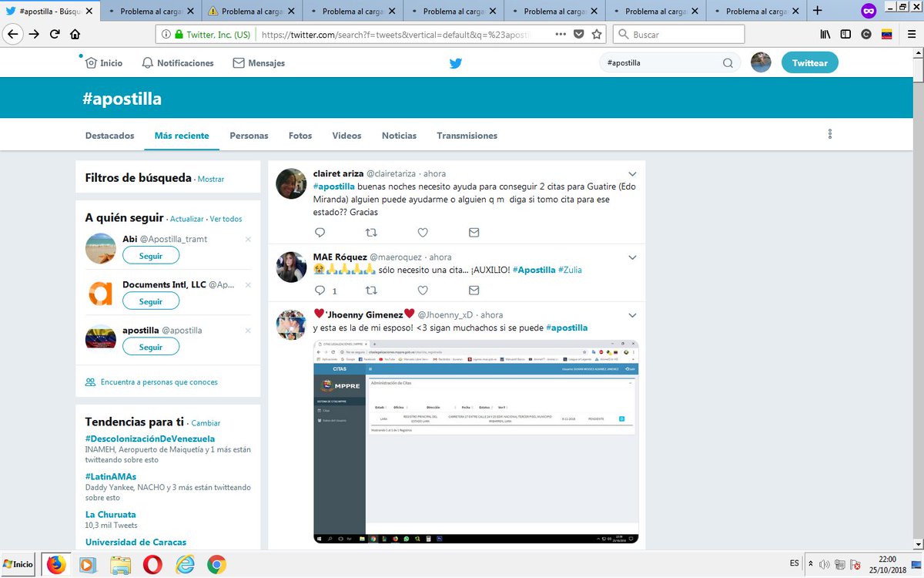924x578 pixels.
Task: Send the clairet ariza tweet by direct message
Action: coord(474,232)
